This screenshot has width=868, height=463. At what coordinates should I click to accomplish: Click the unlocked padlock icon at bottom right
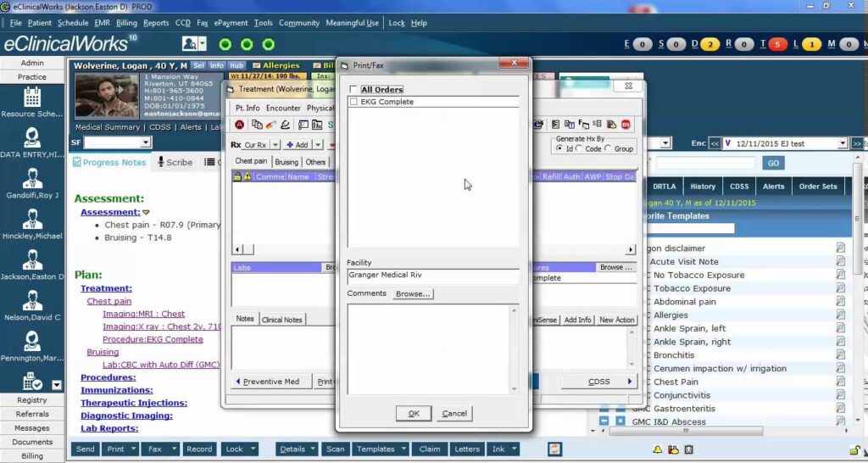855,449
